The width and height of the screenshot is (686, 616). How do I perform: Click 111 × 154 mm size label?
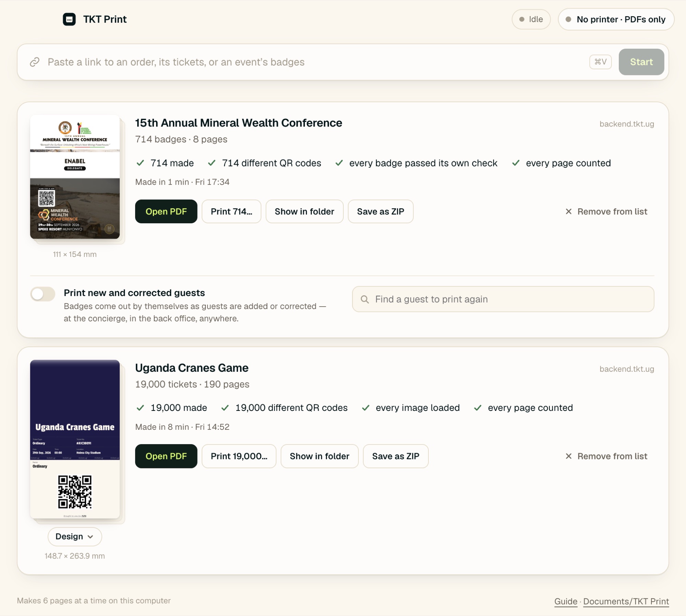click(x=75, y=254)
